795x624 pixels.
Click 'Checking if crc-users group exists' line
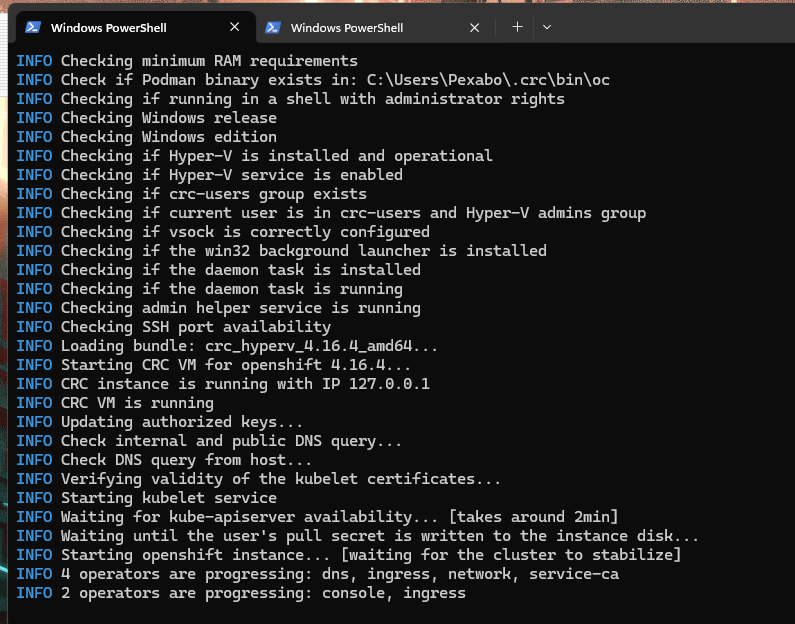coord(191,194)
